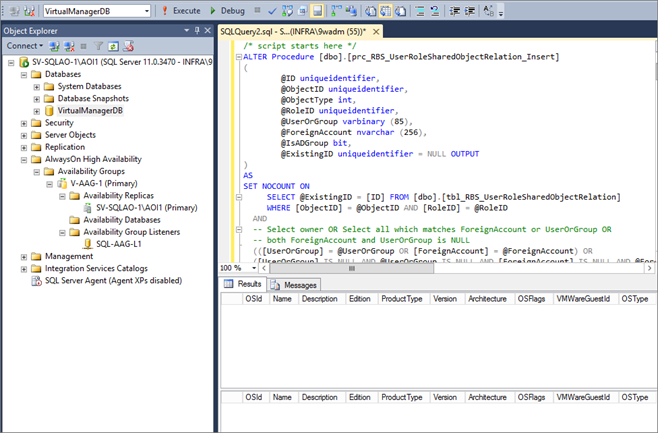Switch to Results to File mode

tap(400, 11)
